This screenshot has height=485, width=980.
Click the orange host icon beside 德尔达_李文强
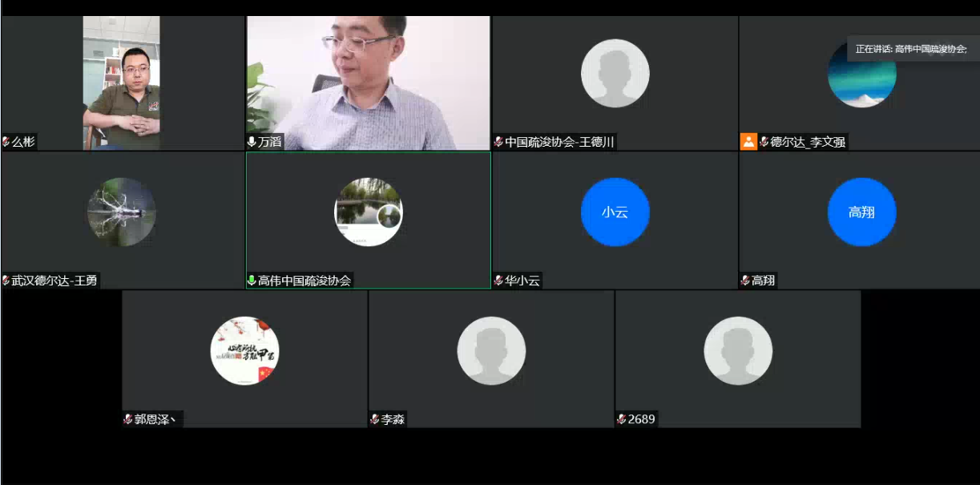click(x=748, y=142)
